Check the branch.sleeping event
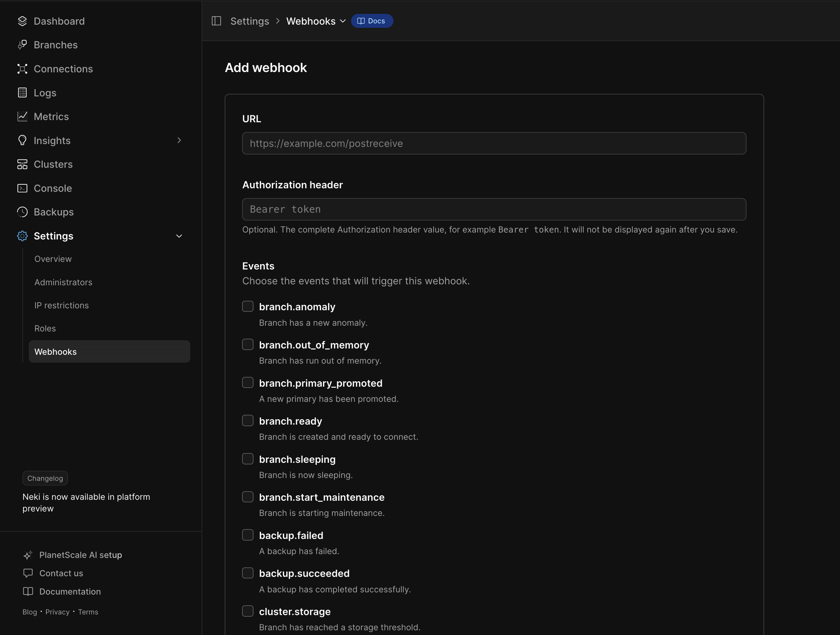 [247, 459]
